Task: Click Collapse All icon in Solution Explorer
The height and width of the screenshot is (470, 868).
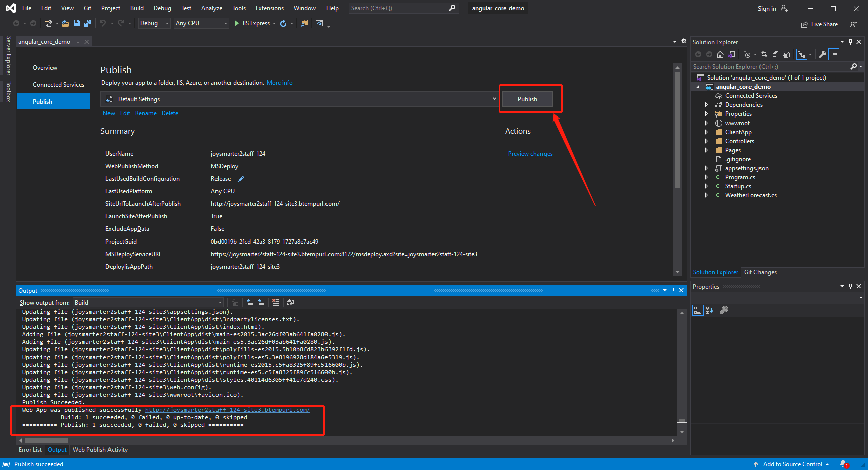Action: 775,54
